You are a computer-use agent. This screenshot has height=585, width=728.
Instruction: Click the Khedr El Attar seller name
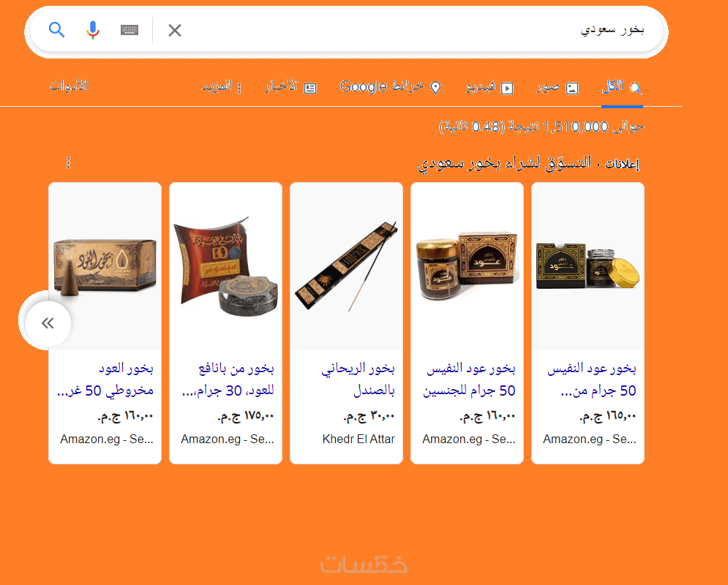pyautogui.click(x=359, y=439)
